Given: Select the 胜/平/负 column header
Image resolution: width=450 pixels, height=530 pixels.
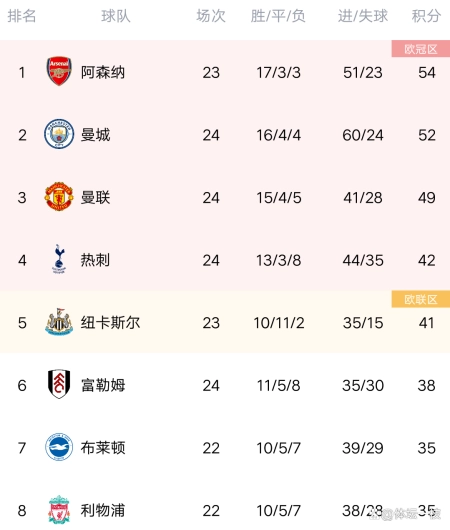Looking at the screenshot, I should 278,16.
